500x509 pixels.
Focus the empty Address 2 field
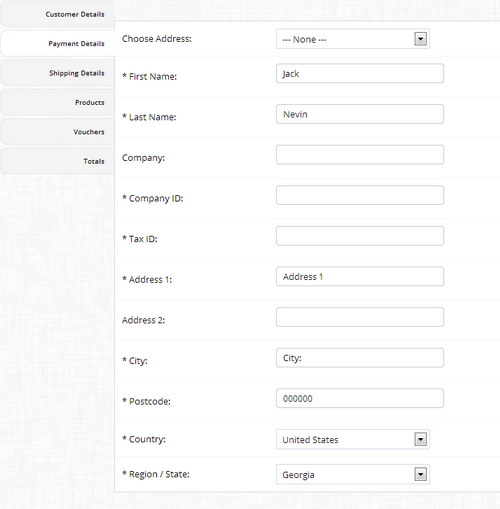[x=360, y=317]
